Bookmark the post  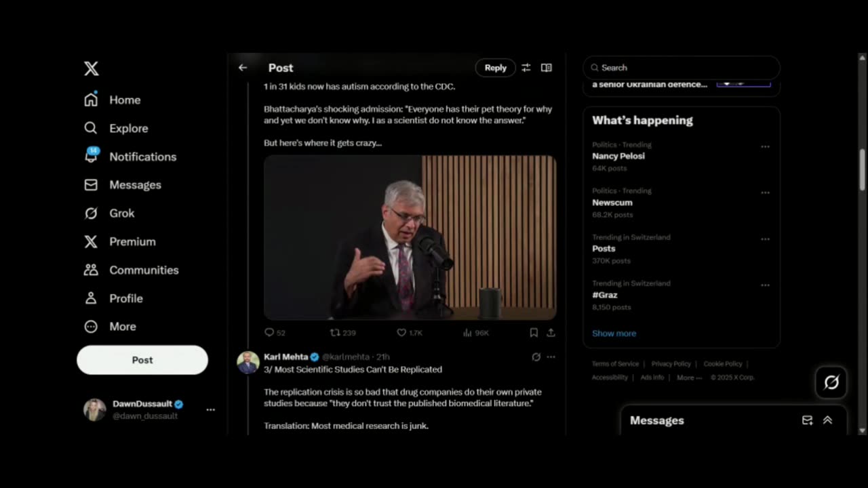pos(534,333)
